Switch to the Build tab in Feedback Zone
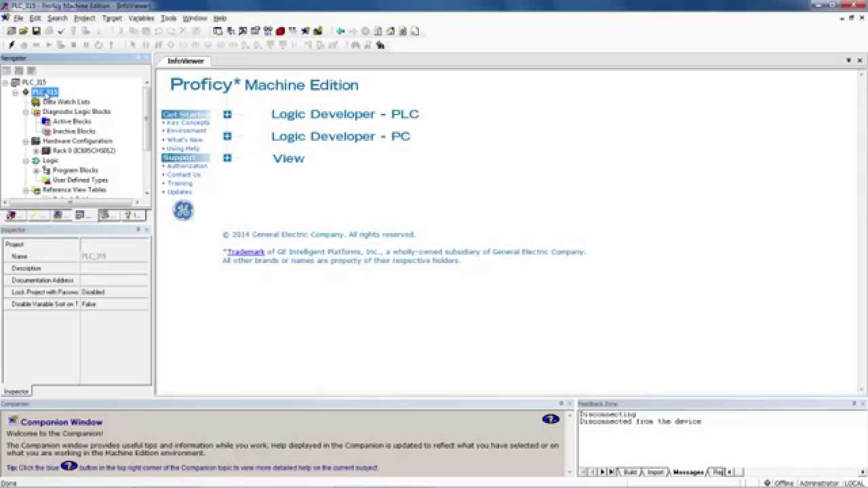The height and width of the screenshot is (488, 868). (x=630, y=472)
